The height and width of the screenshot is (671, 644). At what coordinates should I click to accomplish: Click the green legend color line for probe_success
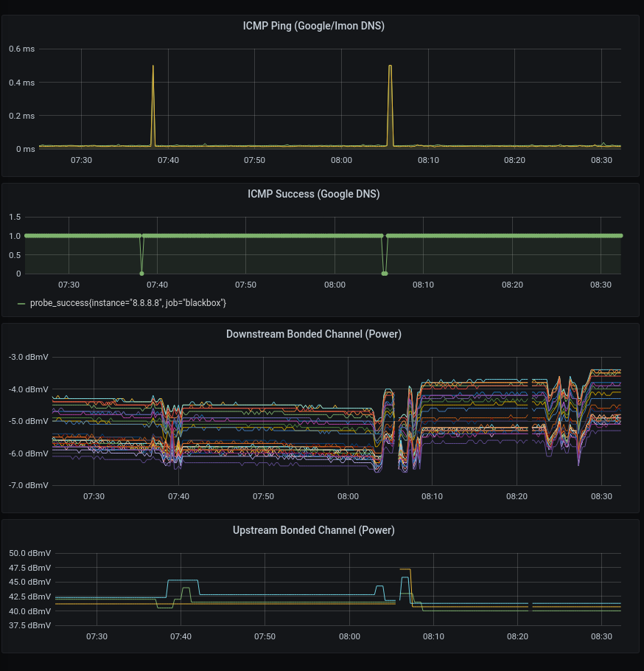21,304
